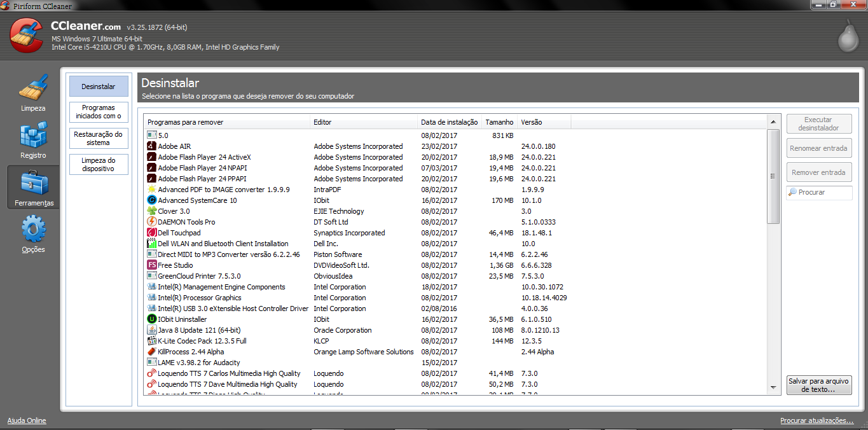The width and height of the screenshot is (868, 430).
Task: Click Renomear entrada button
Action: [x=819, y=148]
